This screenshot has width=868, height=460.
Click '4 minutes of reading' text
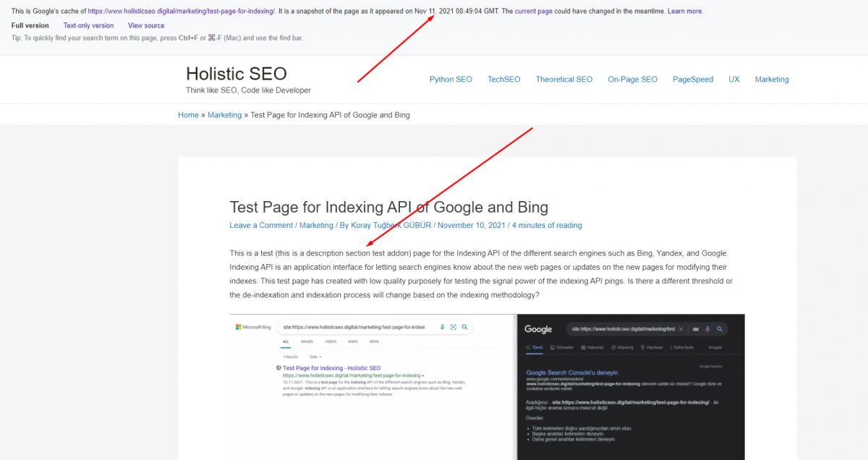547,226
